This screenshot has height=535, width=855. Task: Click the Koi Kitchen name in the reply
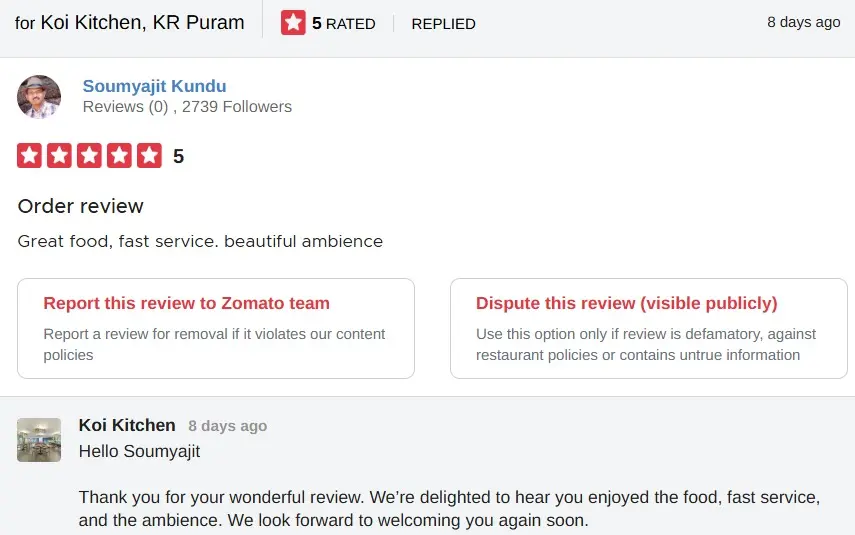point(127,425)
